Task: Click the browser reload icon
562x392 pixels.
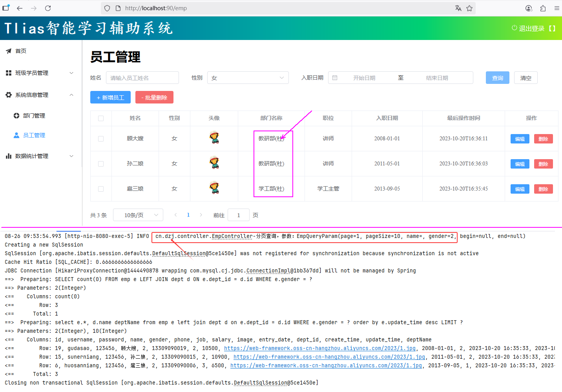Action: point(48,8)
